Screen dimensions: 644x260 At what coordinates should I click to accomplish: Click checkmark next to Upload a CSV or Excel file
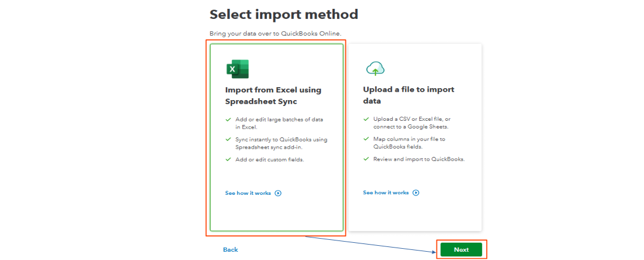[x=366, y=119]
